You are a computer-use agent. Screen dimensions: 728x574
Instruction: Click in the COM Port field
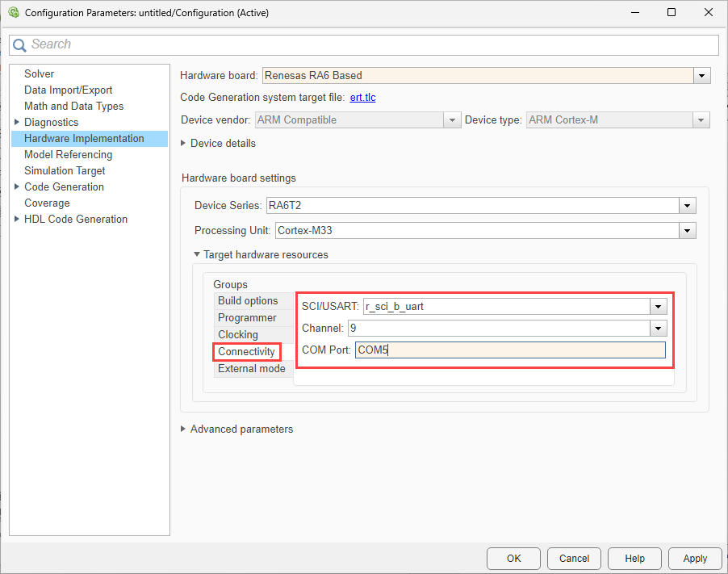coord(509,350)
